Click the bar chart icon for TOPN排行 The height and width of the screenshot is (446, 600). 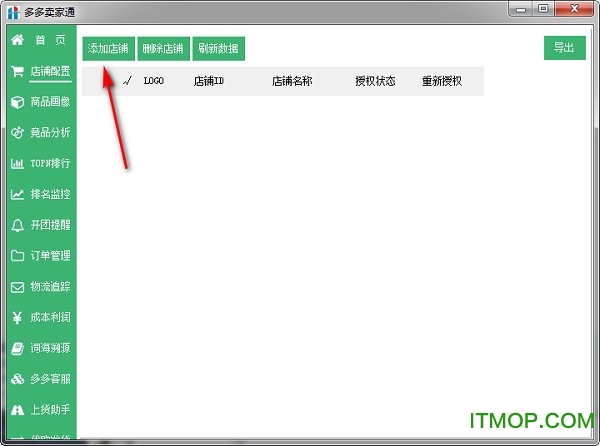click(x=17, y=163)
